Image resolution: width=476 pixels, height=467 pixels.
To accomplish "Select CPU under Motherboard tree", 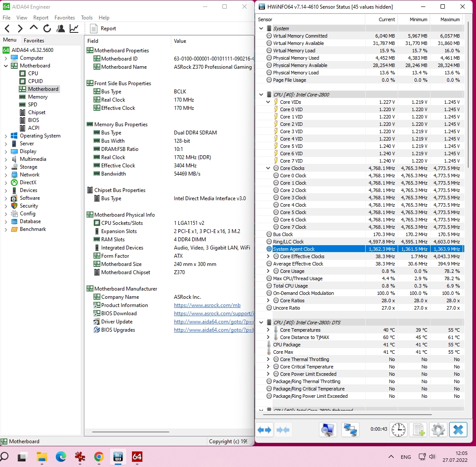I will pos(33,74).
